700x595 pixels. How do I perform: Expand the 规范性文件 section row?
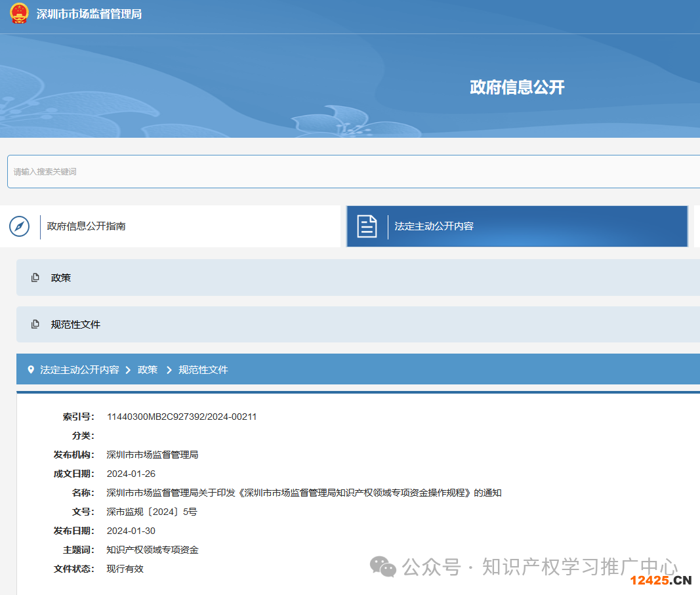point(358,325)
